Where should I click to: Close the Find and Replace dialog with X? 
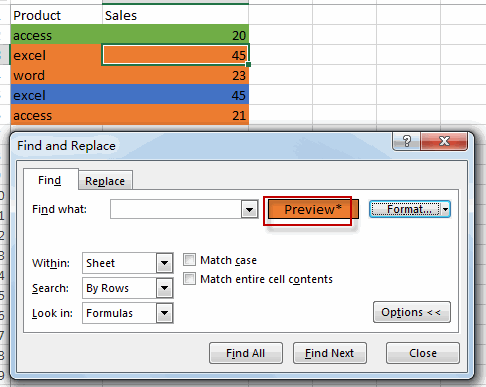pos(444,141)
